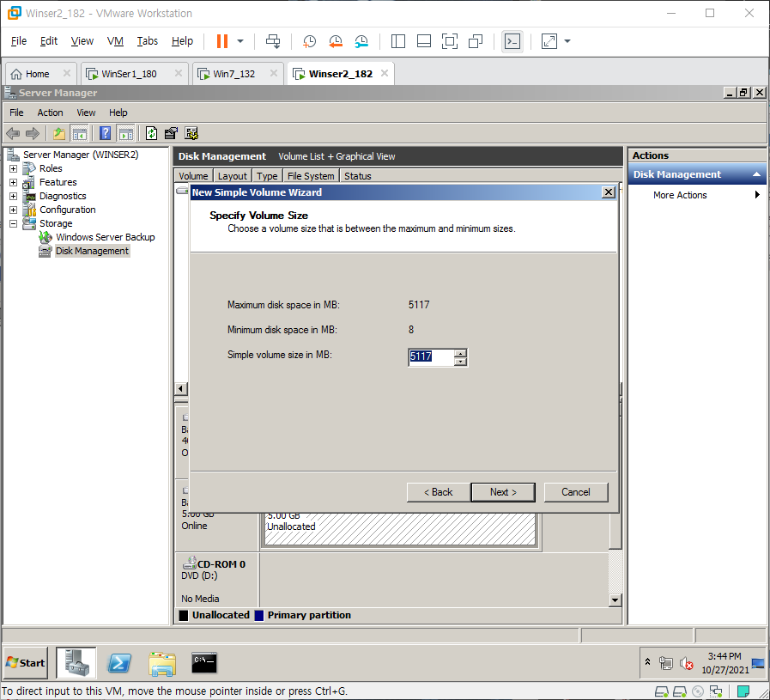Click the Back arrow in Server Manager toolbar
This screenshot has width=770, height=700.
tap(13, 133)
